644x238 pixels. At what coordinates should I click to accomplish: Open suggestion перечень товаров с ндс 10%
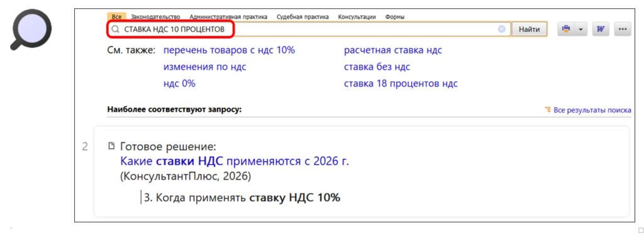pos(229,50)
